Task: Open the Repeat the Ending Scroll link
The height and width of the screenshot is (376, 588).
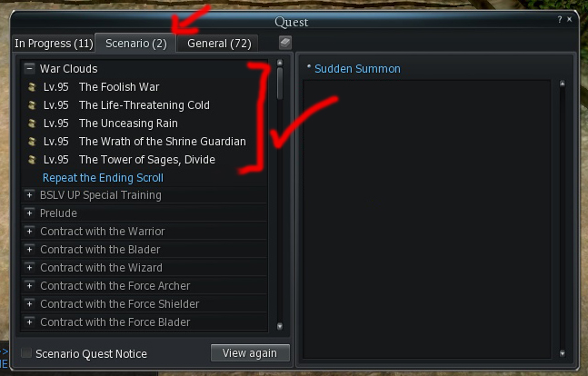Action: (x=103, y=178)
